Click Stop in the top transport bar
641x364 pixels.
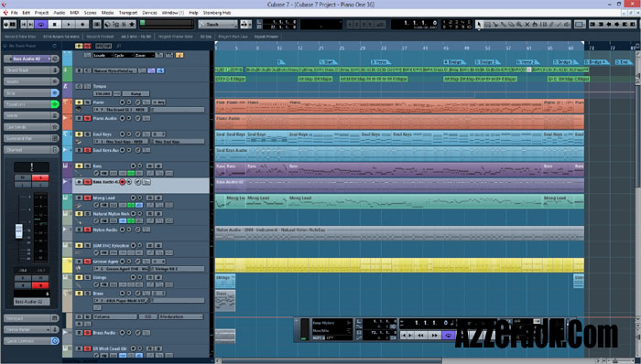point(54,25)
